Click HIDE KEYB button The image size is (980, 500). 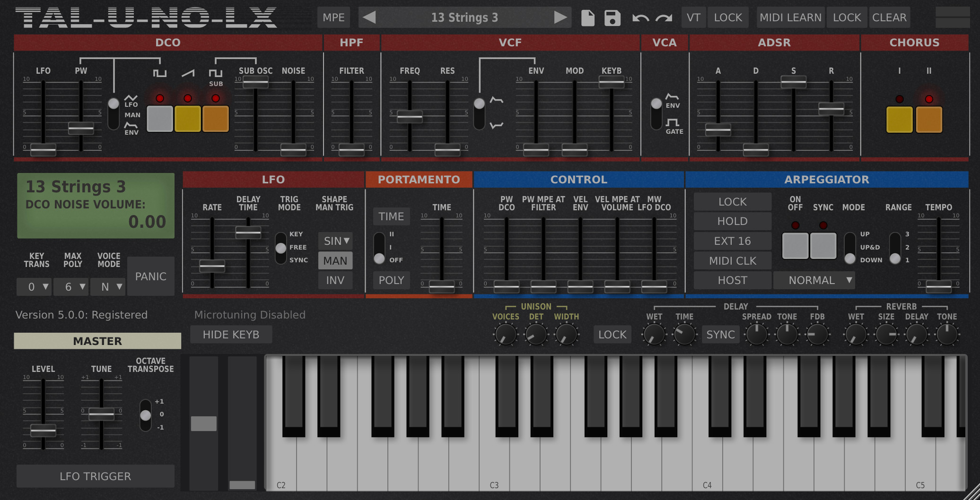point(231,335)
